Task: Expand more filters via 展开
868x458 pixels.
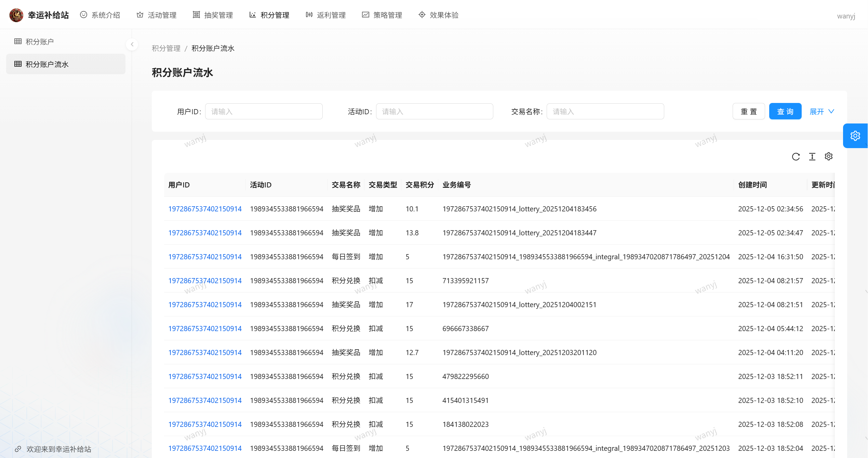Action: coord(817,112)
